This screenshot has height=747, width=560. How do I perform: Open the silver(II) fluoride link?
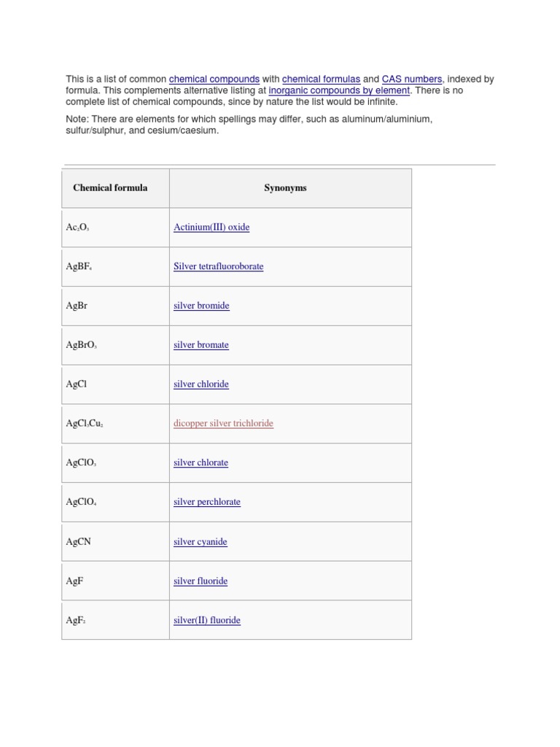[206, 621]
